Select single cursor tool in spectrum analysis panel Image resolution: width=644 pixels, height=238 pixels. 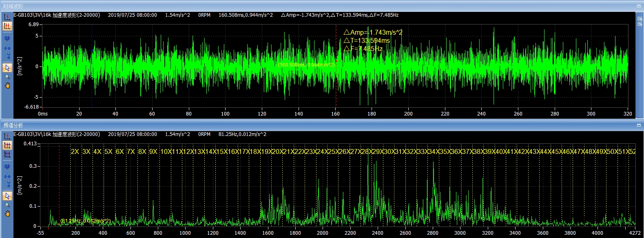pyautogui.click(x=7, y=136)
